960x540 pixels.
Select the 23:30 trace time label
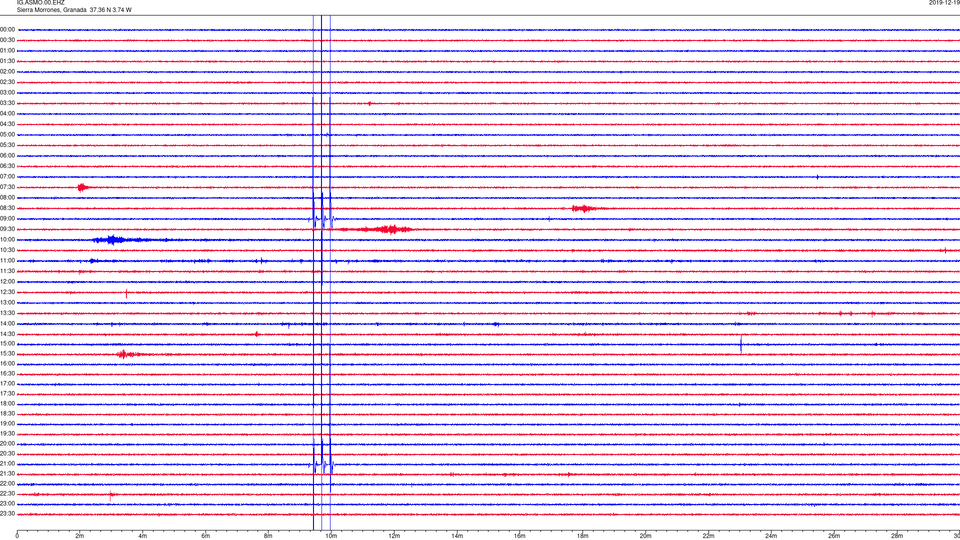(x=8, y=514)
